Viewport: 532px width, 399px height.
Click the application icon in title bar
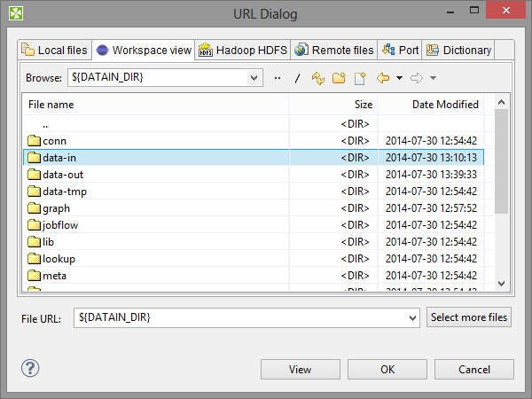coord(16,13)
